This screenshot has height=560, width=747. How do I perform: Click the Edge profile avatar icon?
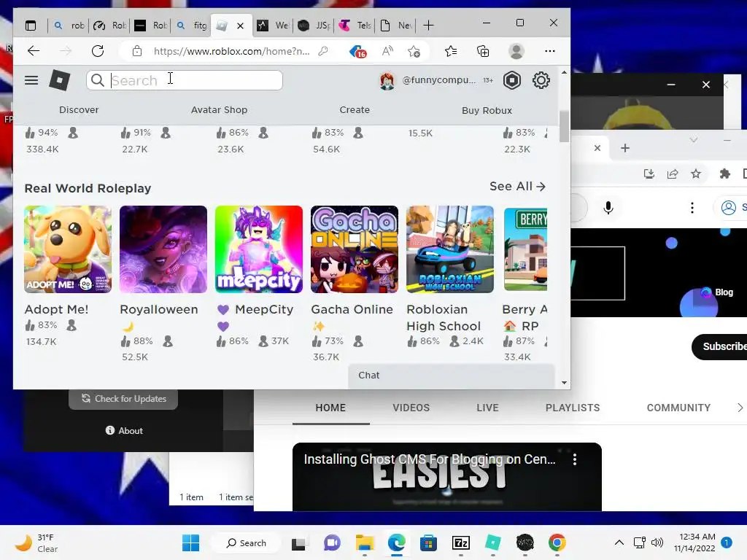(x=516, y=51)
